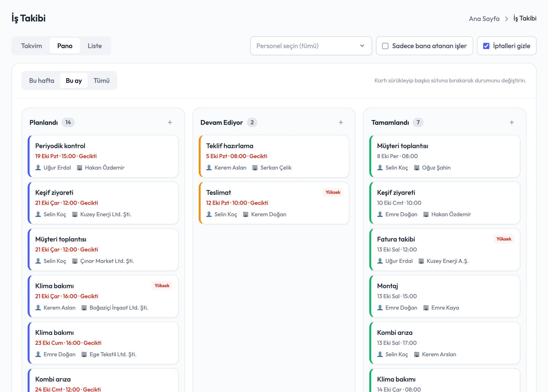Click Planlandı count badge 14
The width and height of the screenshot is (548, 392).
(x=68, y=122)
